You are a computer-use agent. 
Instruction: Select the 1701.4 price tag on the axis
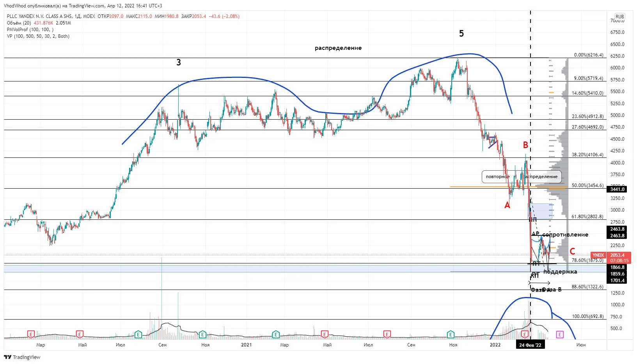pyautogui.click(x=617, y=281)
